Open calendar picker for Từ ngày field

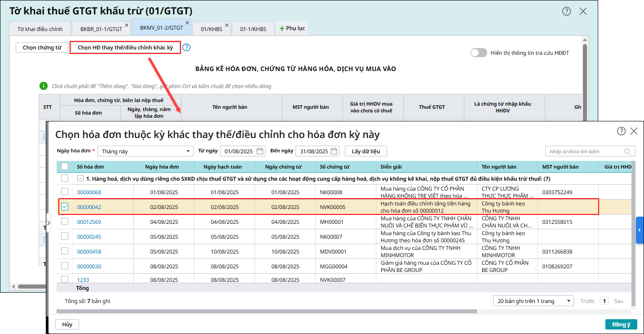click(x=260, y=151)
